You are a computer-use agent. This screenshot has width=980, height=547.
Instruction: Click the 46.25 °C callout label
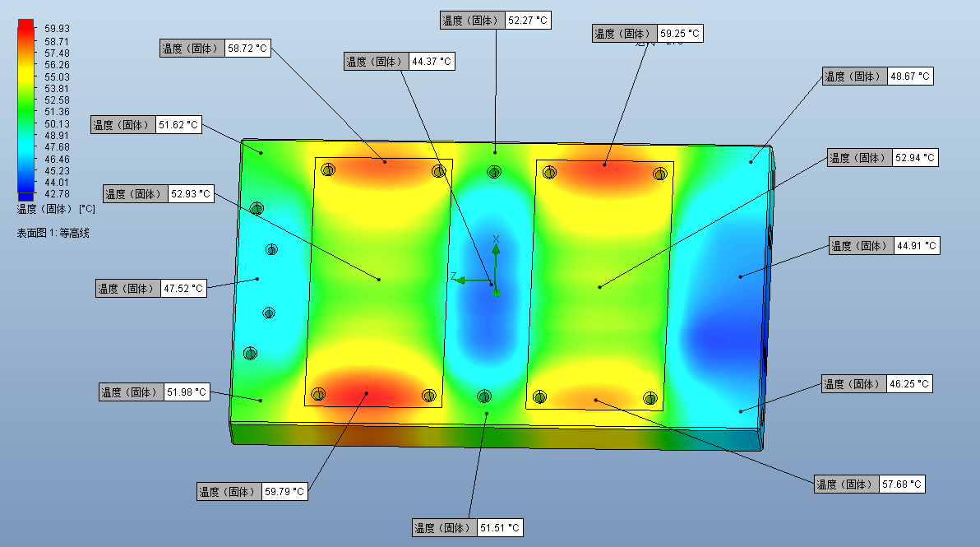[x=876, y=384]
